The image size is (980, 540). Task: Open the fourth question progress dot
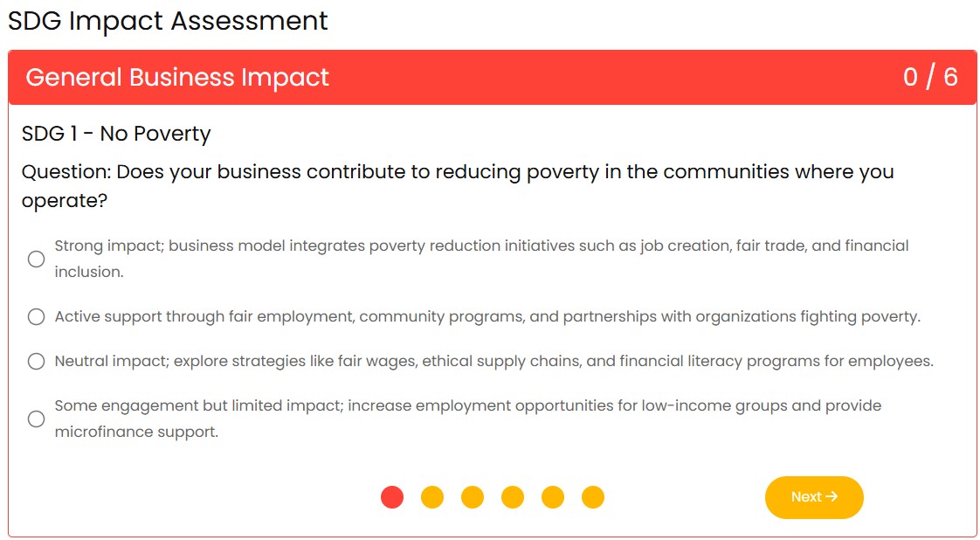coord(513,497)
